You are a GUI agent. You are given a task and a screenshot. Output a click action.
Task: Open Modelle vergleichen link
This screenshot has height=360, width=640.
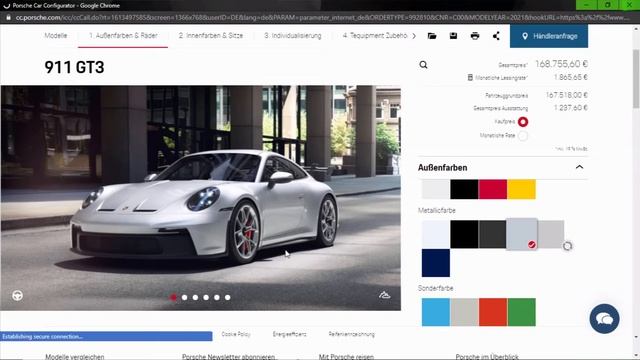coord(75,356)
